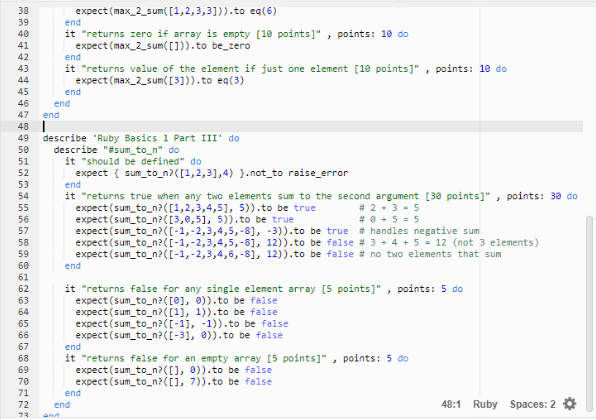This screenshot has width=596, height=420.
Task: Click line number 62 in the gutter
Action: 23,288
